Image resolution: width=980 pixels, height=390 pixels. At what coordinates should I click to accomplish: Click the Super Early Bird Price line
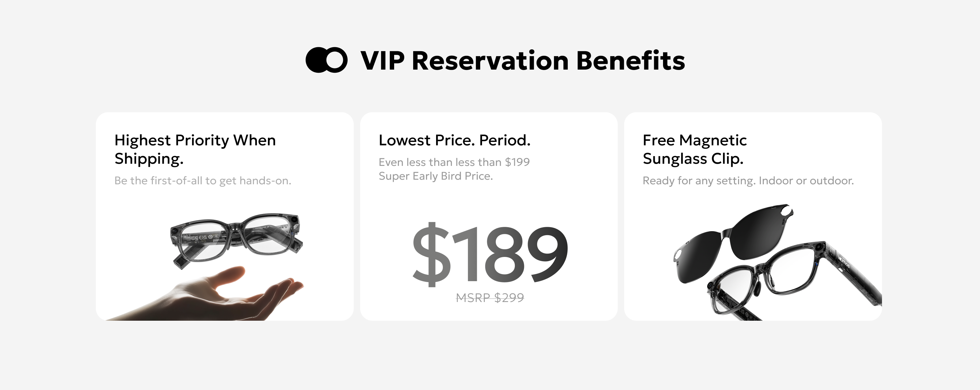point(435,176)
